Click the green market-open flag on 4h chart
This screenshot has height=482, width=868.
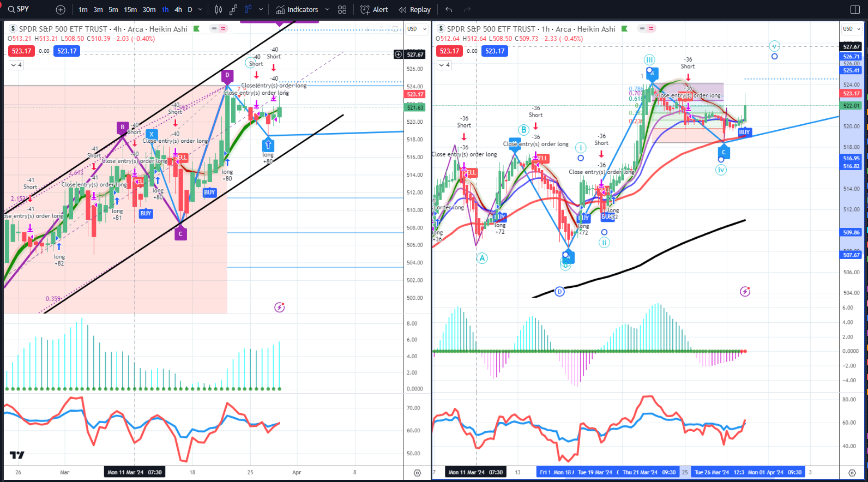197,29
